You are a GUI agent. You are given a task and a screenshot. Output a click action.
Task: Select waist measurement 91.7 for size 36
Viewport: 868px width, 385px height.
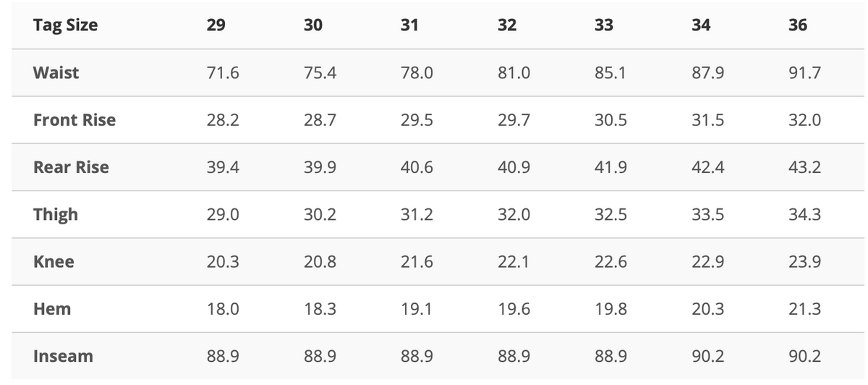coord(804,73)
